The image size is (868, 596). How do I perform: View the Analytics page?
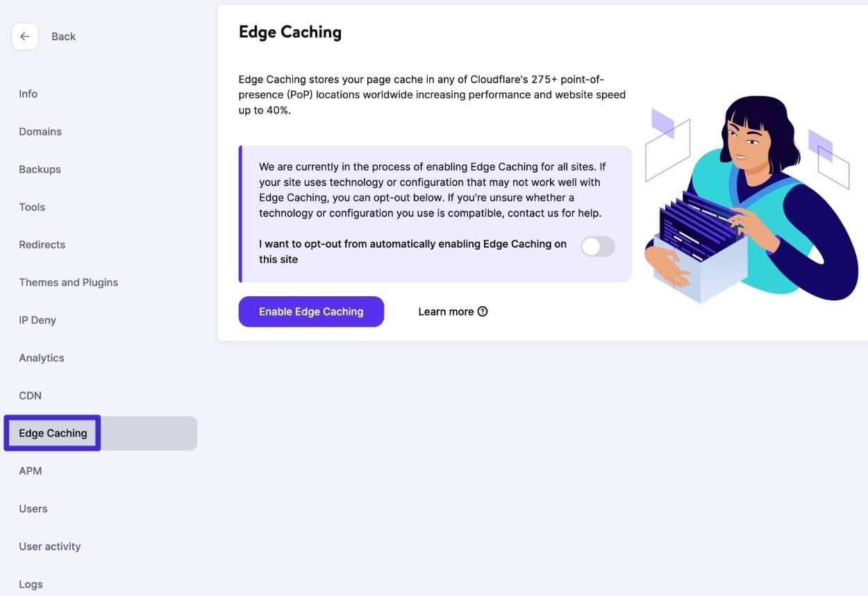[x=41, y=357]
